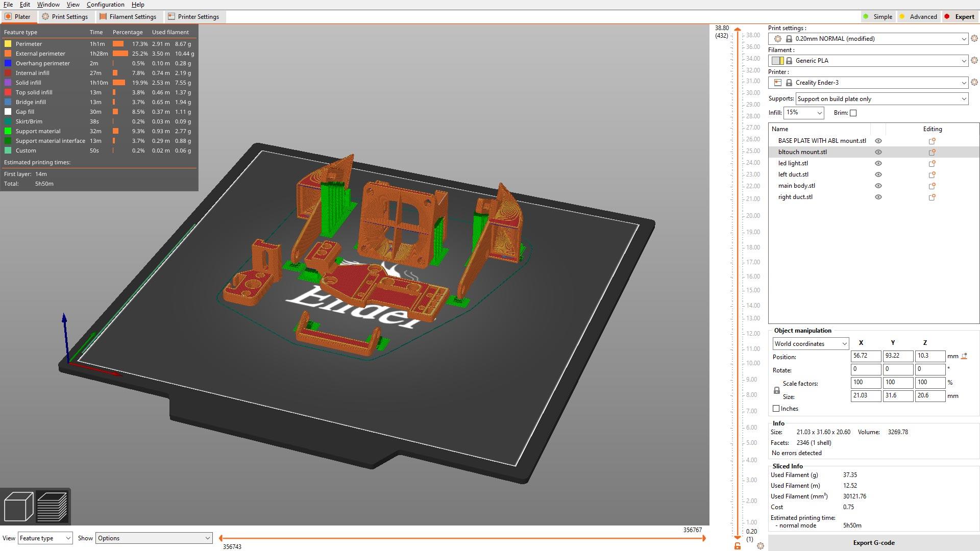Screen dimensions: 980x551
Task: Open Print Settings tab
Action: [67, 16]
